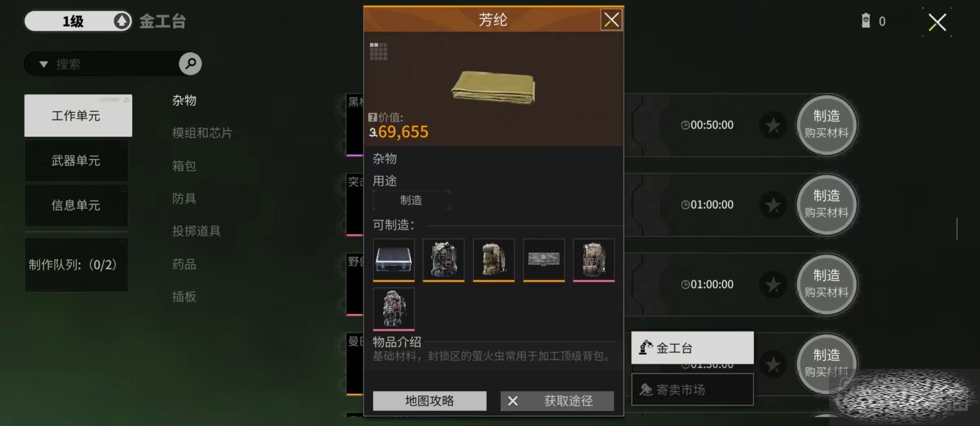Click the flat camo case craftable icon
Screen dimensions: 980x426
pos(544,260)
